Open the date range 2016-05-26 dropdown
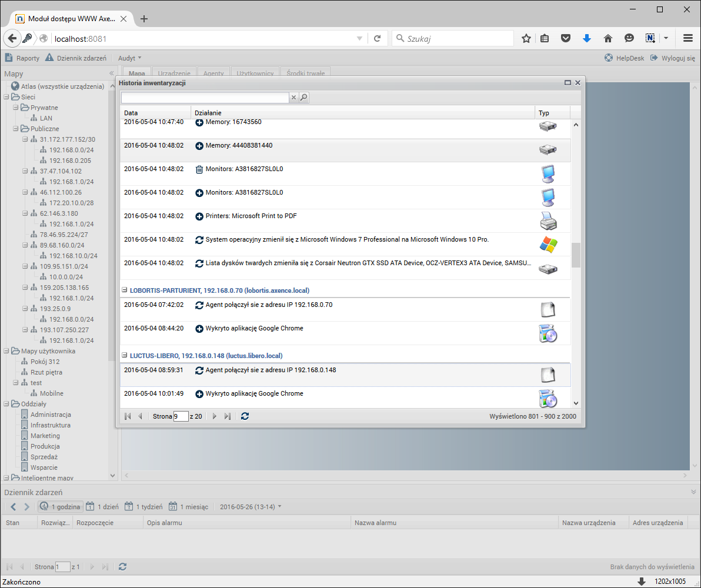This screenshot has width=701, height=588. tap(251, 507)
